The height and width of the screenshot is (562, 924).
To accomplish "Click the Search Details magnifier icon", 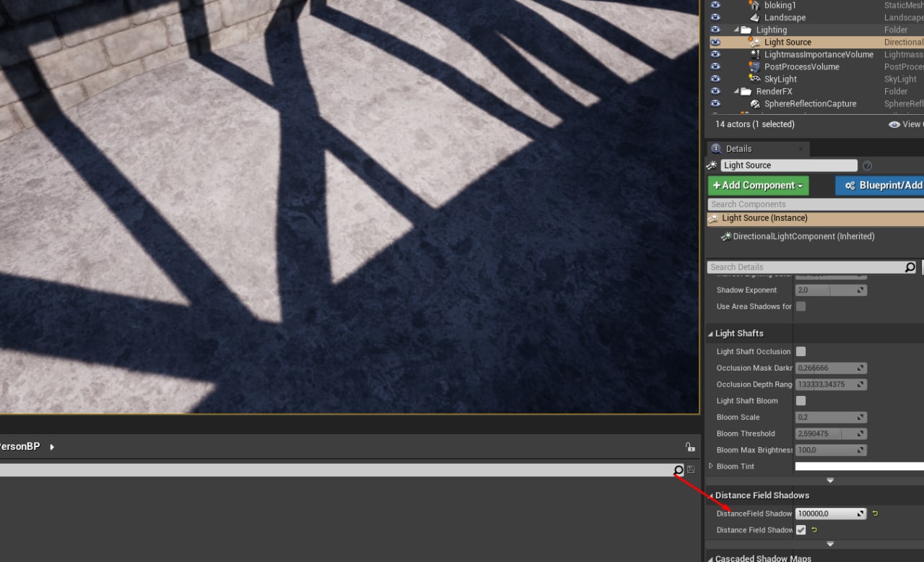I will coord(910,267).
